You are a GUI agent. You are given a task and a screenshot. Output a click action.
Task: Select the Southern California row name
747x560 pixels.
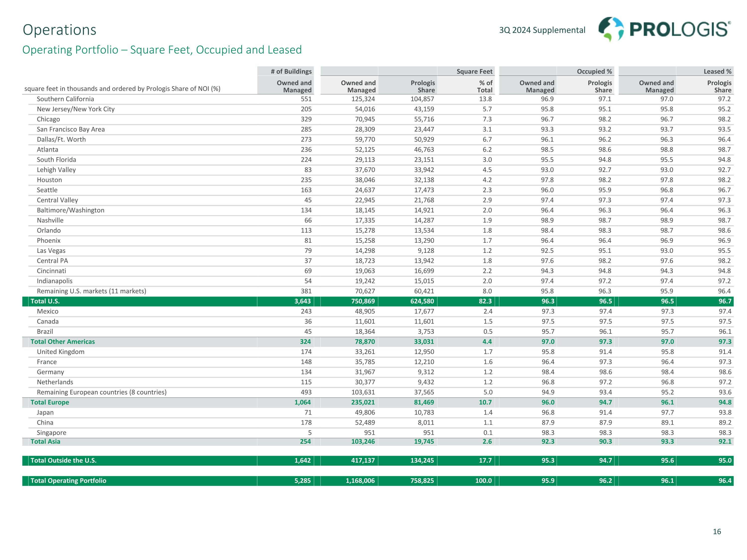[x=65, y=99]
